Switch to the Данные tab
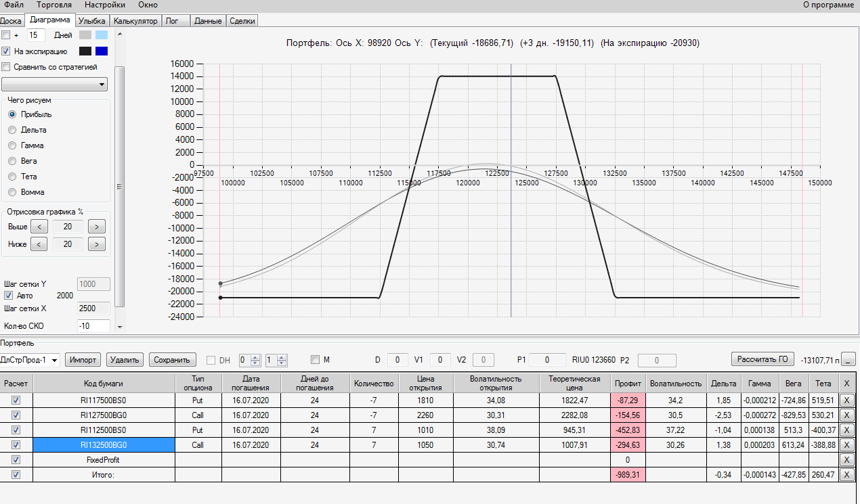 coord(208,21)
